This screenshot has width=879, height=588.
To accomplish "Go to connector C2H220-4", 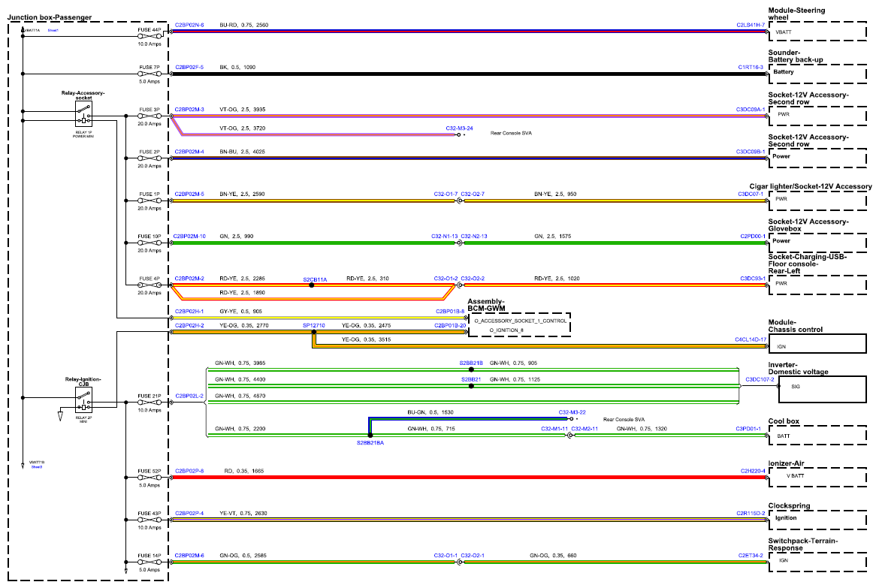I will (753, 472).
